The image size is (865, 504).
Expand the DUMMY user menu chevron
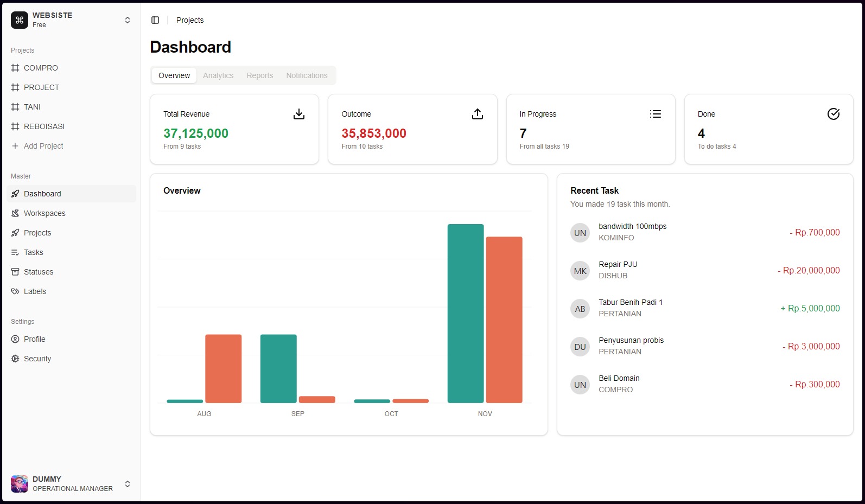(x=128, y=484)
